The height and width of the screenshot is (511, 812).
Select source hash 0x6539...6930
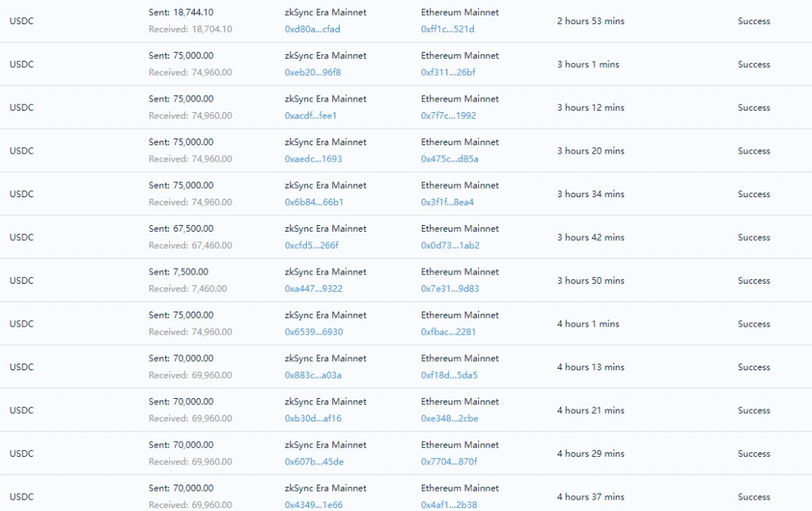coord(314,332)
